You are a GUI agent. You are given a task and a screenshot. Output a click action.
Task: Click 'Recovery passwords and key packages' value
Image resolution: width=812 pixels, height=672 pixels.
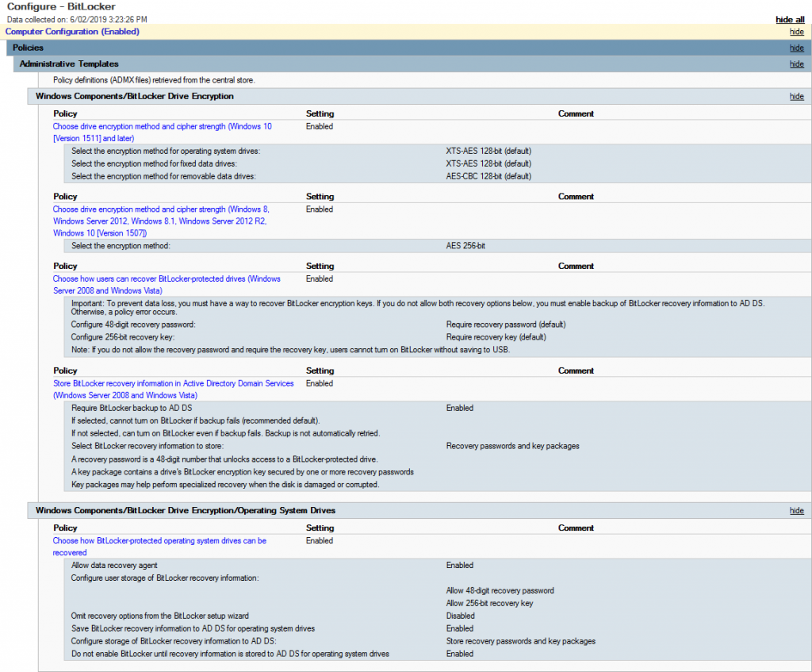pyautogui.click(x=513, y=446)
